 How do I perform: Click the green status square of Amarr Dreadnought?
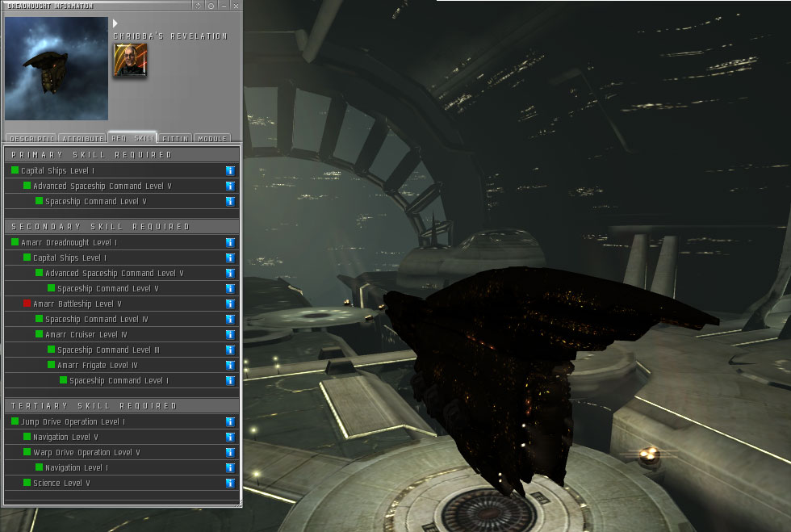[x=15, y=241]
